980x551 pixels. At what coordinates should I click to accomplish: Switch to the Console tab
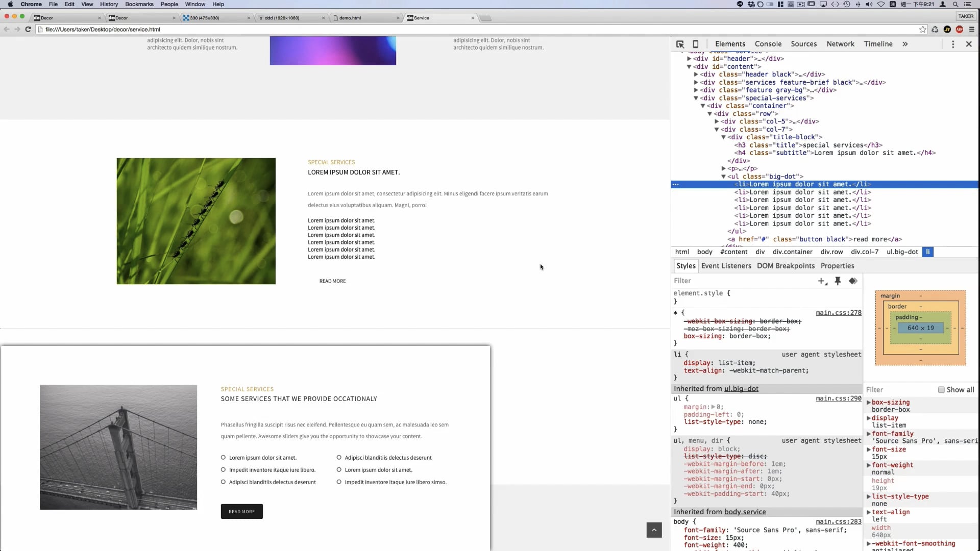tap(768, 44)
